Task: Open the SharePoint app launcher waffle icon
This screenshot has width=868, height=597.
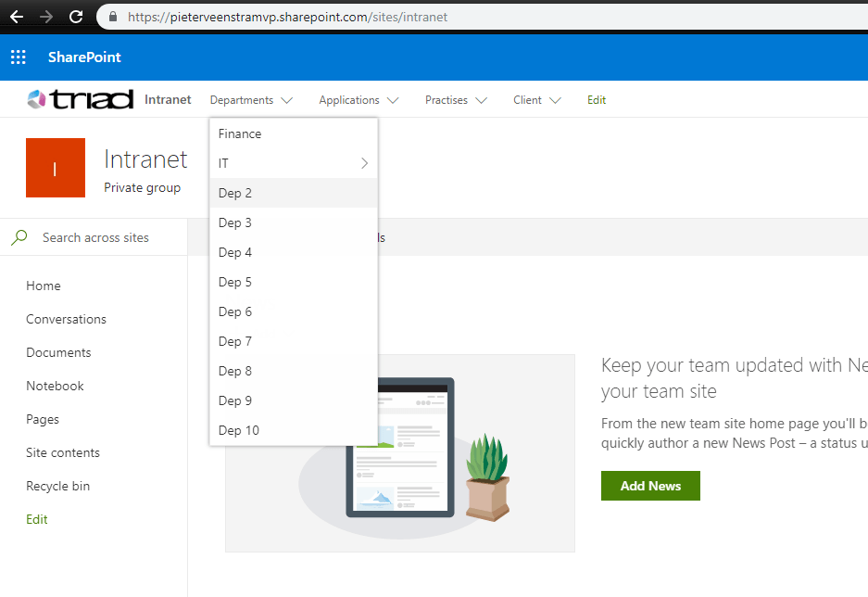Action: [x=19, y=57]
